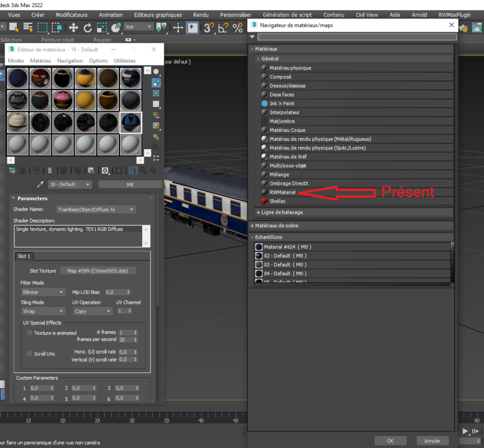Open the Utilitaires menu in material editor

[125, 60]
